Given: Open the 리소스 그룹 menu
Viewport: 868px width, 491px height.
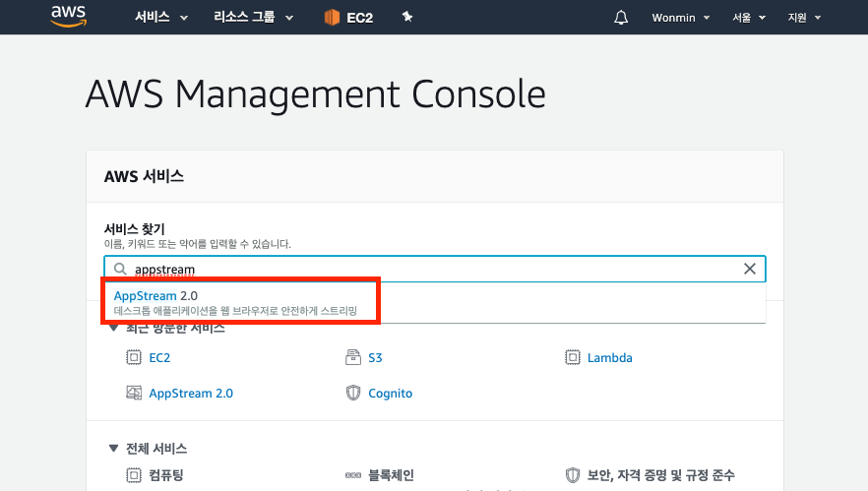Looking at the screenshot, I should pos(253,17).
